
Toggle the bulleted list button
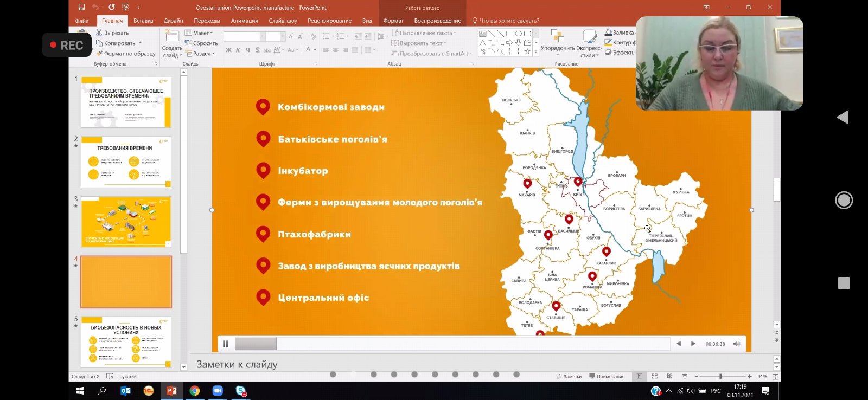[327, 36]
